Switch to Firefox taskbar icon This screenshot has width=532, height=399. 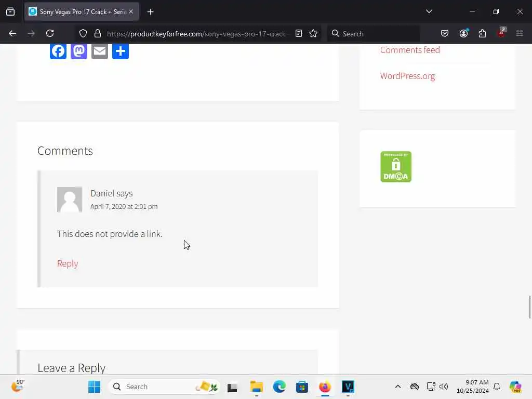click(325, 387)
